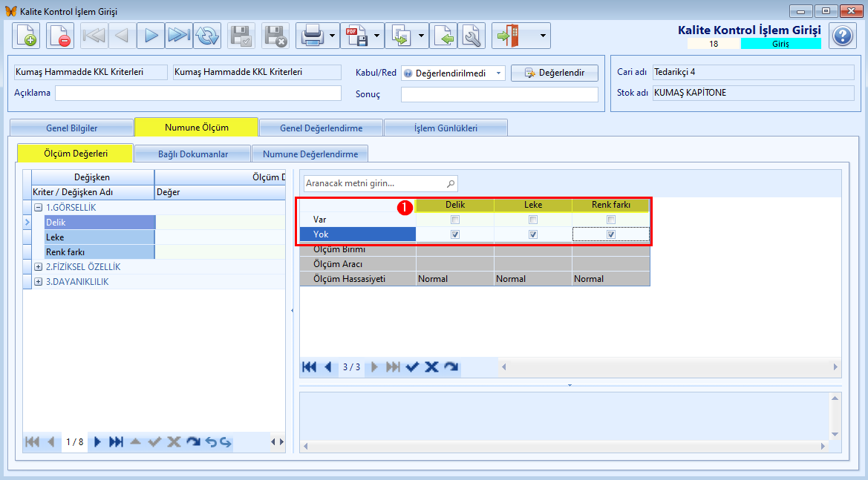Viewport: 868px width, 480px height.
Task: Jump to the last record in the main toolbar
Action: (x=179, y=36)
